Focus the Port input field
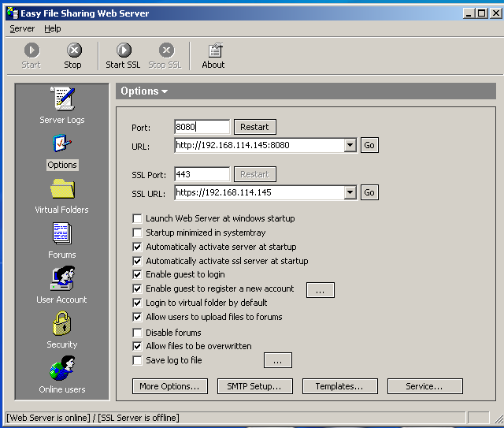Screen dimensions: 504x428 202,127
